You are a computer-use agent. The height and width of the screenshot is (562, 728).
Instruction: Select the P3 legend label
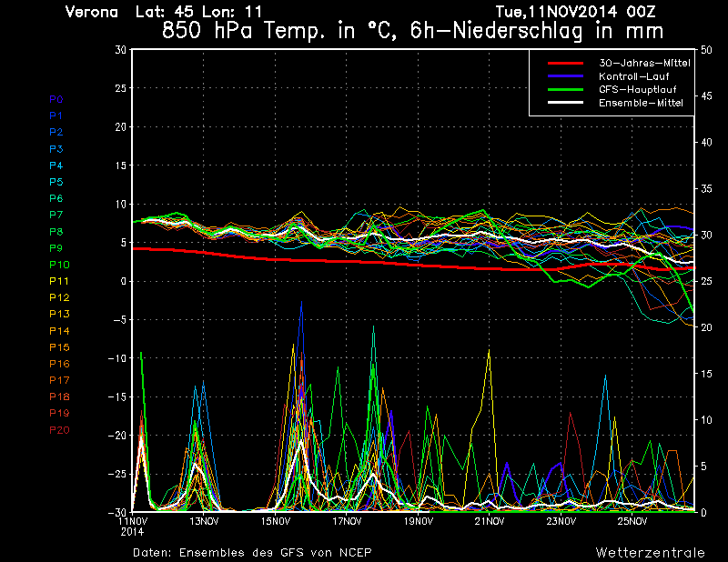point(56,149)
